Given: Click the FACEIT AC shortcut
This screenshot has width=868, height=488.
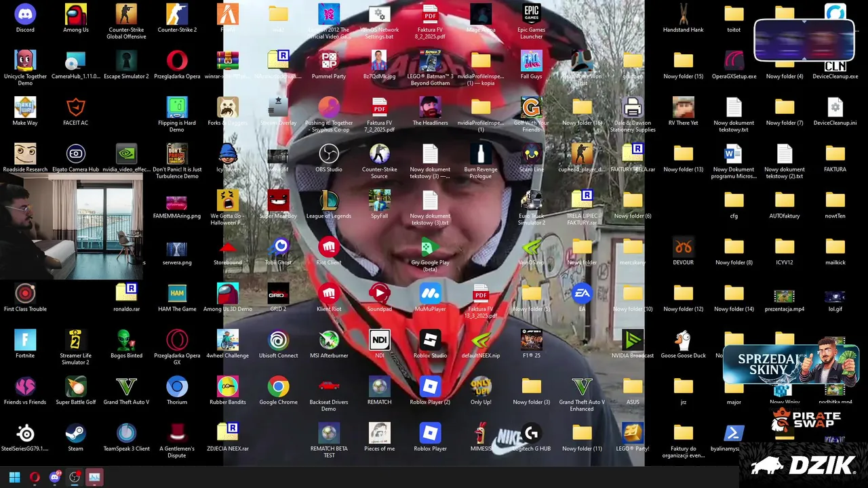Looking at the screenshot, I should (x=75, y=111).
